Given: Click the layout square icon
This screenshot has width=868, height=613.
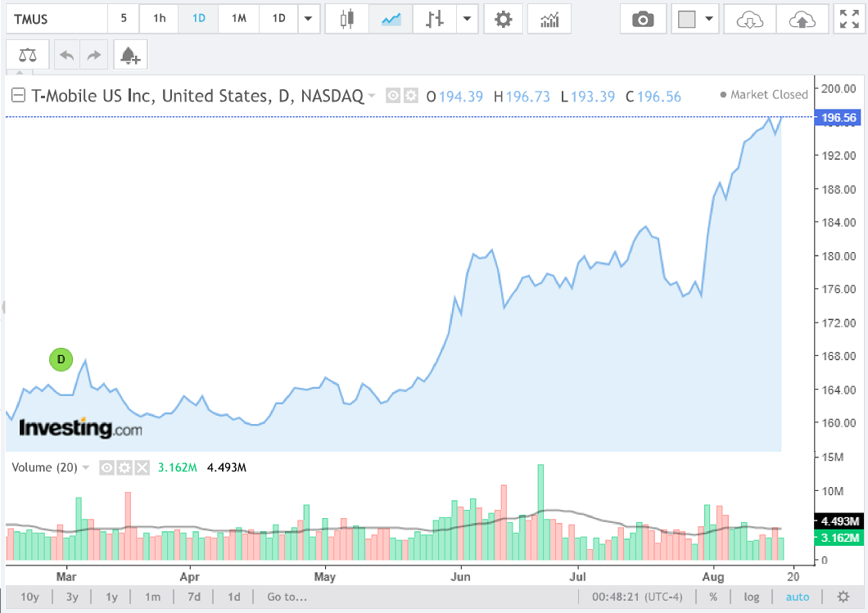Looking at the screenshot, I should (x=686, y=19).
